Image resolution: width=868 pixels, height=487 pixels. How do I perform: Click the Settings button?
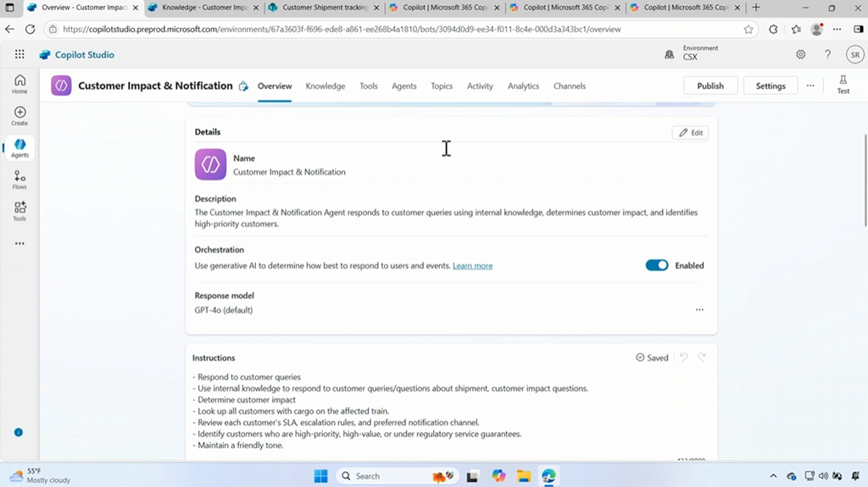771,86
